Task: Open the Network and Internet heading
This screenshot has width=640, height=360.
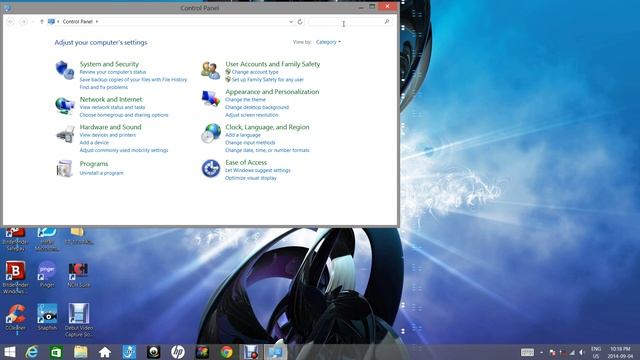Action: [x=111, y=99]
